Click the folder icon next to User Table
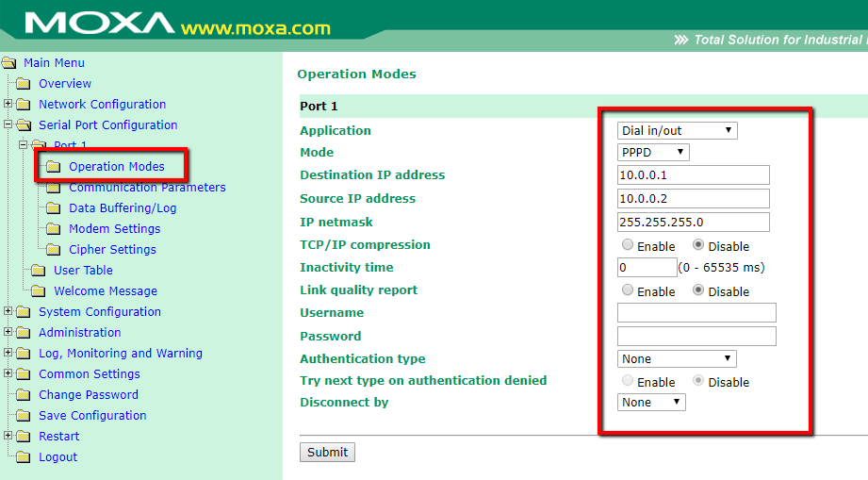The width and height of the screenshot is (868, 480). tap(38, 271)
